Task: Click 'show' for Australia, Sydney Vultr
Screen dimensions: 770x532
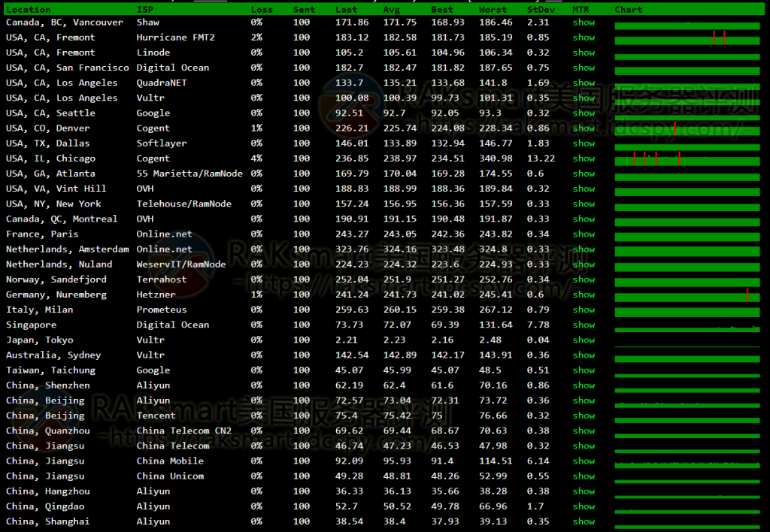Action: click(584, 355)
